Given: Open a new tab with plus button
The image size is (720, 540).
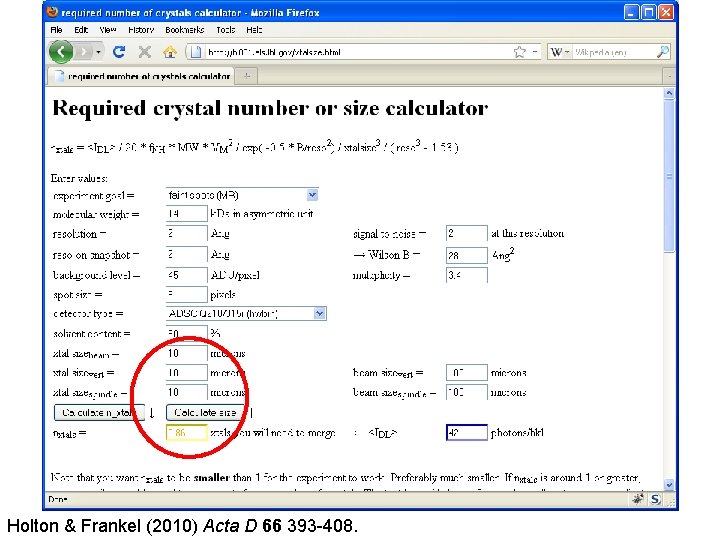Looking at the screenshot, I should click(247, 76).
